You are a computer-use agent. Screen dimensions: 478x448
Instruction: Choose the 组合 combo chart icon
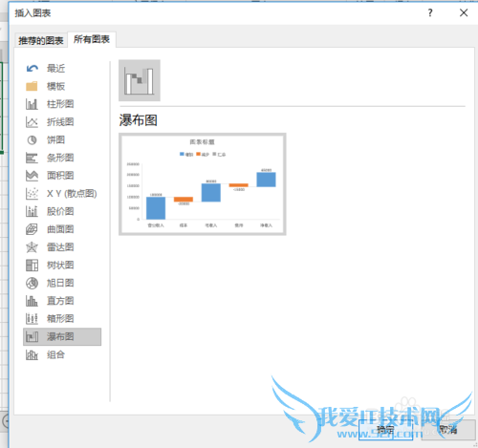click(32, 354)
